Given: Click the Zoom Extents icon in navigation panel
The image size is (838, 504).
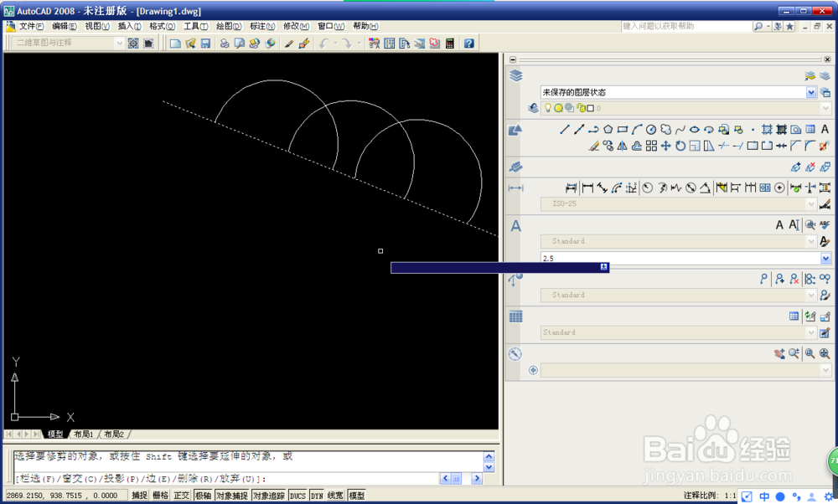Looking at the screenshot, I should [825, 353].
